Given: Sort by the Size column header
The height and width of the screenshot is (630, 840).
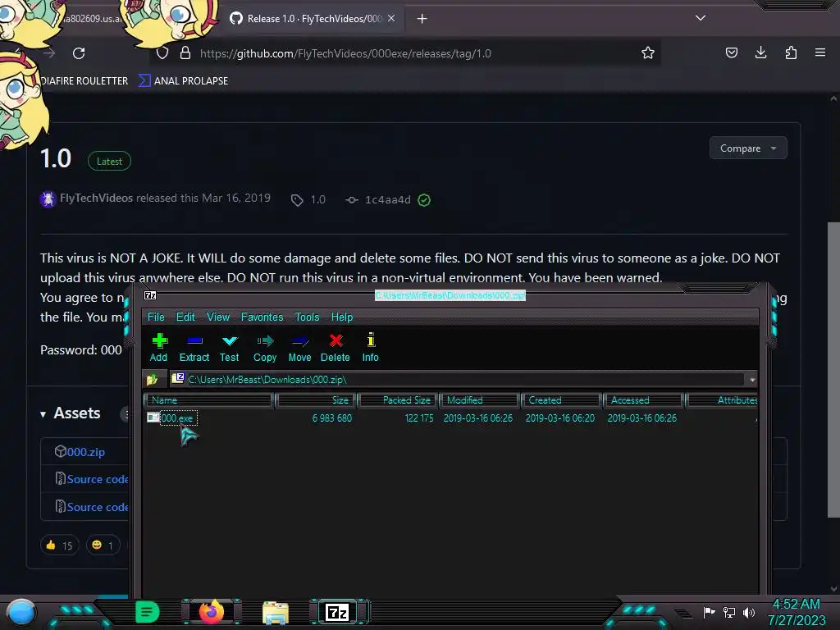Looking at the screenshot, I should [316, 400].
